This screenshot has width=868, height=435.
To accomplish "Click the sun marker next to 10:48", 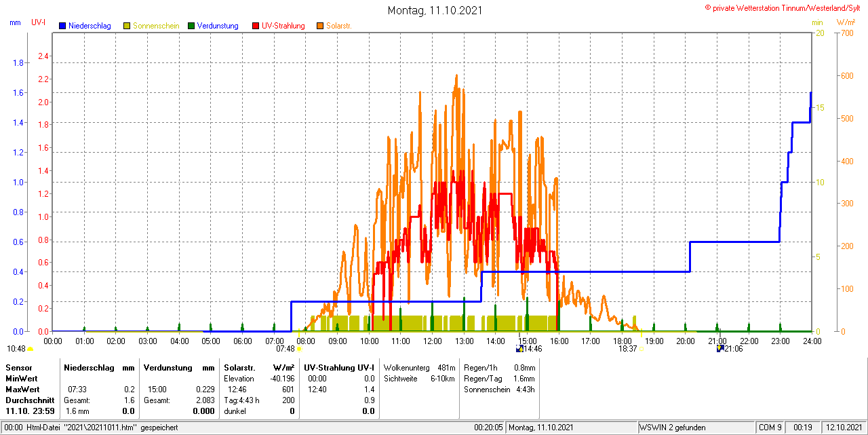I will [x=30, y=349].
